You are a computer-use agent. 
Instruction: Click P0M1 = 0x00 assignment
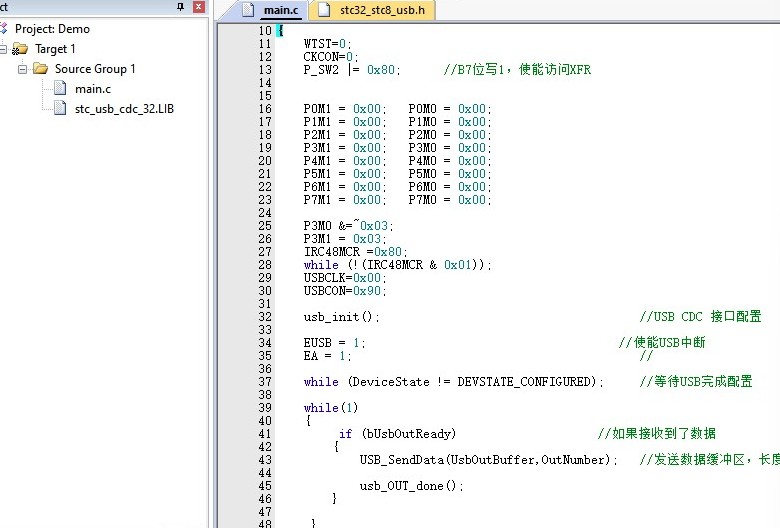point(345,109)
